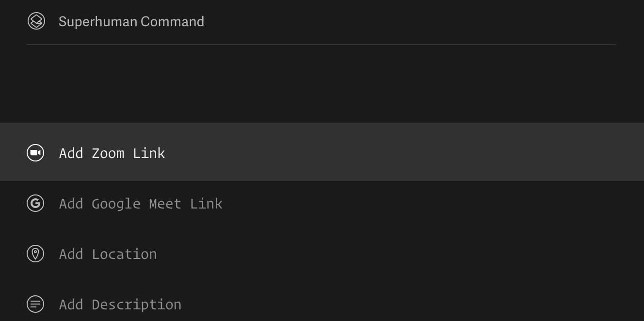Click the Google G icon

[x=35, y=204]
